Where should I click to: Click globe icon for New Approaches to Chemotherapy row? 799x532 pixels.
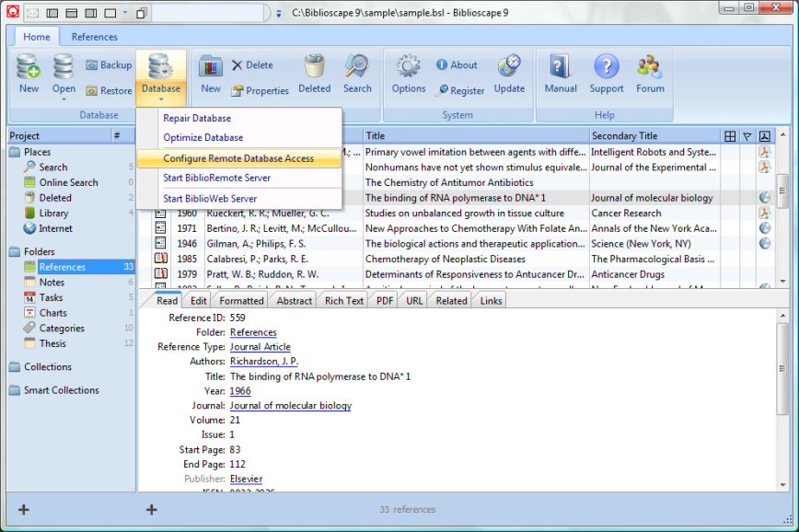pyautogui.click(x=764, y=228)
